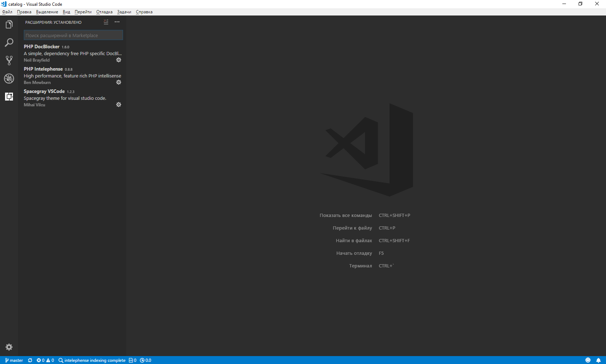
Task: Click the Терминал hint text
Action: tap(360, 266)
